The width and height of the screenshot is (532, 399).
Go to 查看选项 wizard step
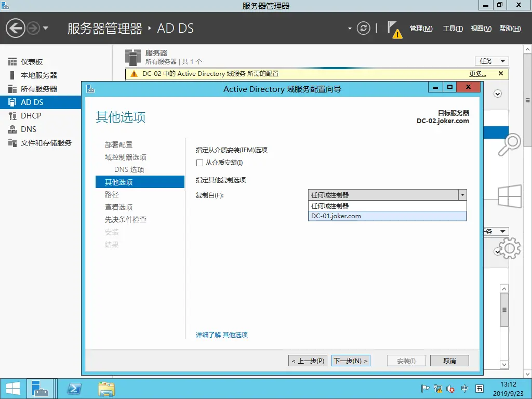pos(118,207)
